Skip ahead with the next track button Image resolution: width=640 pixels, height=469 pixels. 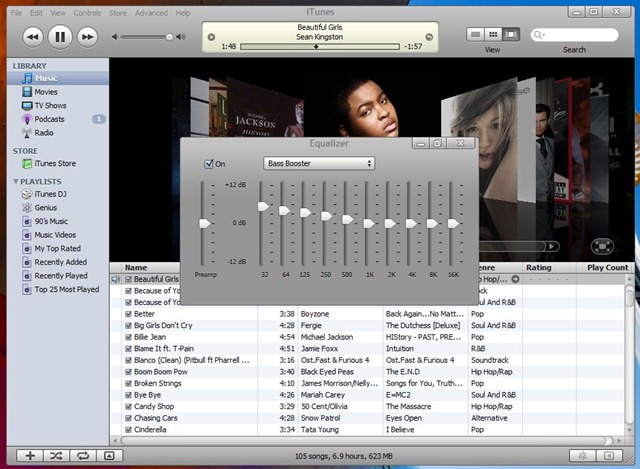(87, 37)
